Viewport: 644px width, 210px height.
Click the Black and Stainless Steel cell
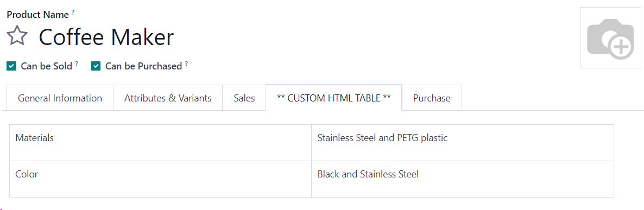point(463,179)
